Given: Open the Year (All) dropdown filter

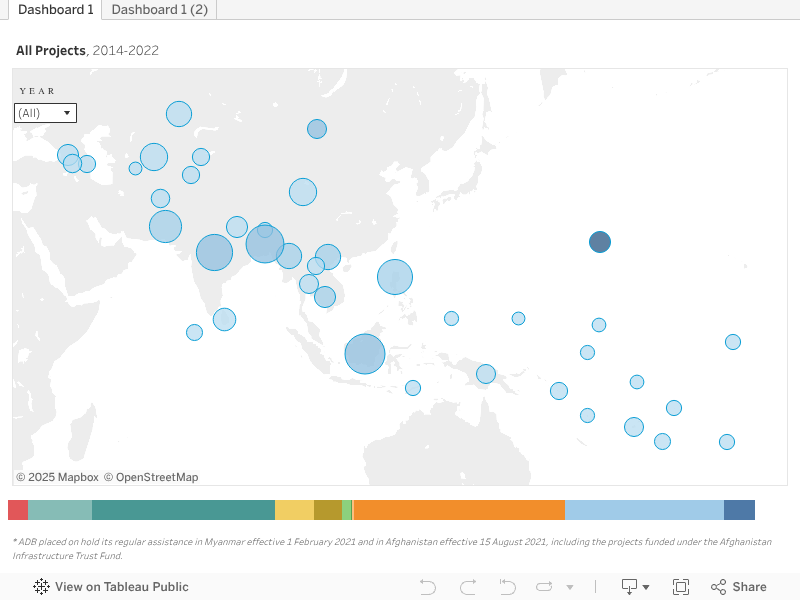Looking at the screenshot, I should tap(45, 113).
